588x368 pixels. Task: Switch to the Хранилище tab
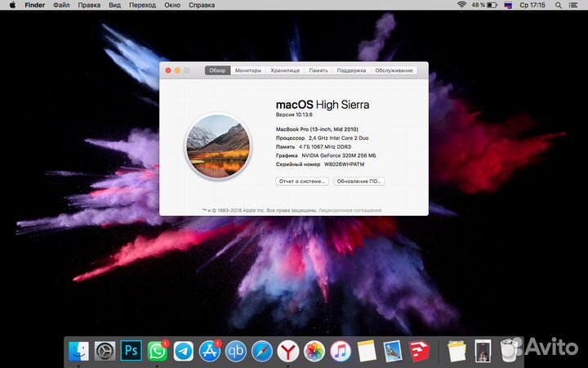tap(285, 70)
